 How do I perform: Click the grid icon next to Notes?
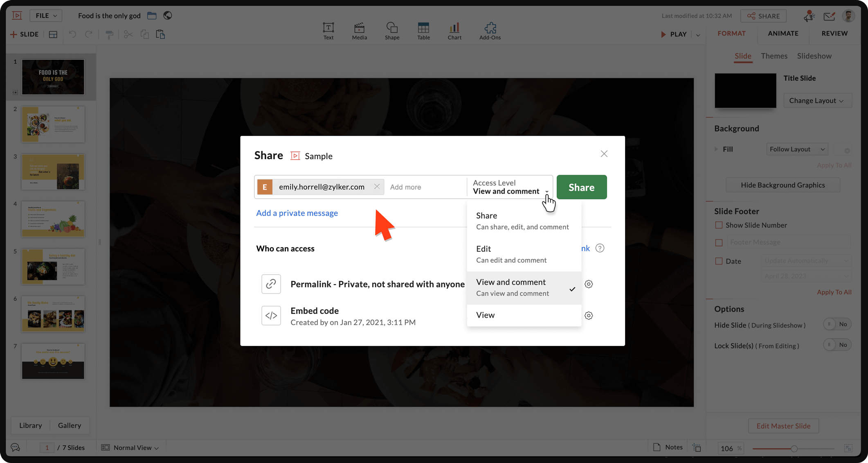pos(697,447)
